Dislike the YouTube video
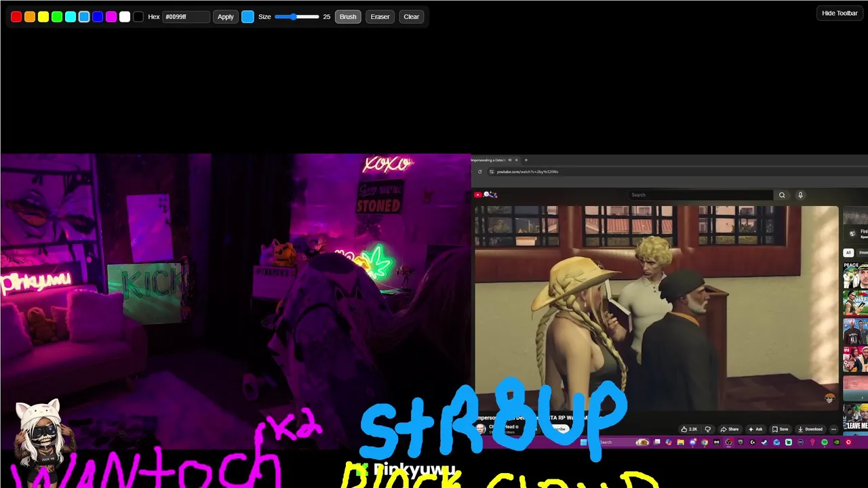Image resolution: width=868 pixels, height=488 pixels. coord(707,429)
